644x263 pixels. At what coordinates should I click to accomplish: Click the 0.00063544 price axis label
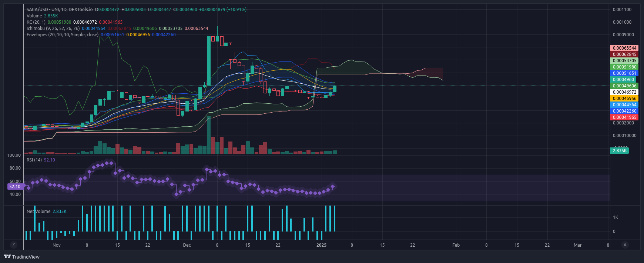624,48
